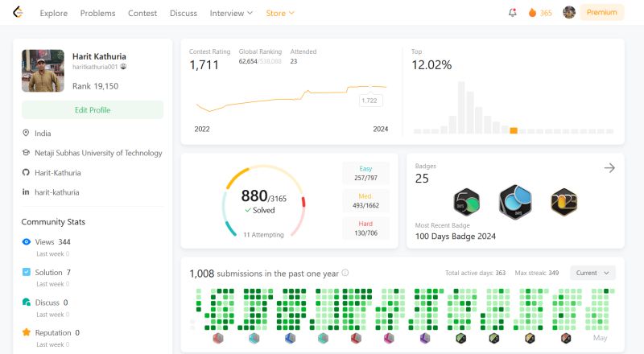Click the Discuss stat icon
The image size is (644, 354).
click(27, 303)
